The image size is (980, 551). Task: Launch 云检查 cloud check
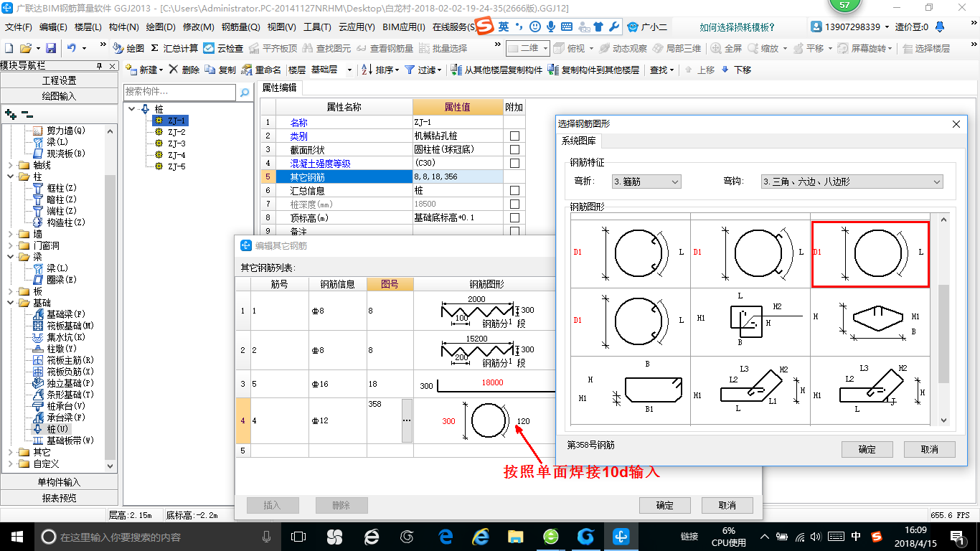point(223,48)
